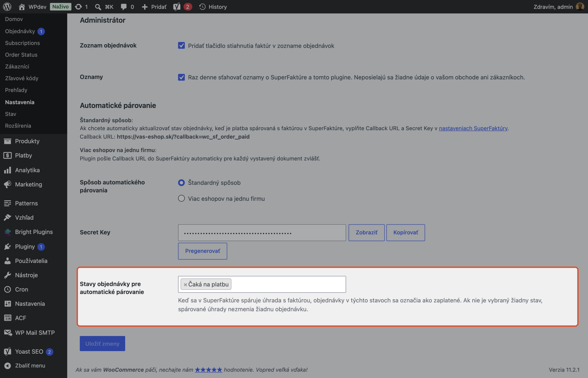
Task: Click the Marketing megaphone icon
Action: point(8,184)
